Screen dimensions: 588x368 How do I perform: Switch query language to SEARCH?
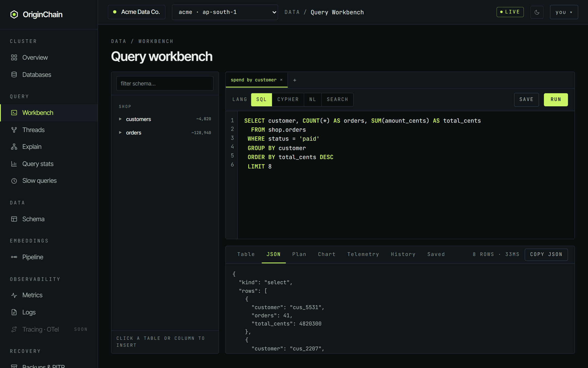point(337,99)
